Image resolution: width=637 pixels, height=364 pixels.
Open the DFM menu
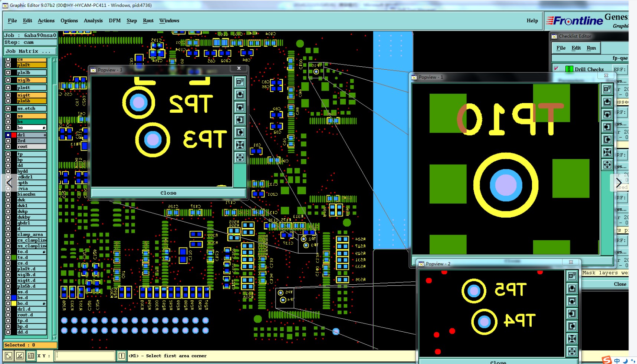(115, 21)
